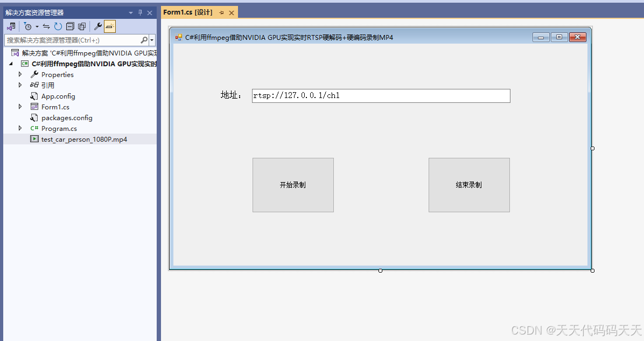The height and width of the screenshot is (341, 644).
Task: Open the search options dropdown arrow
Action: coord(152,40)
